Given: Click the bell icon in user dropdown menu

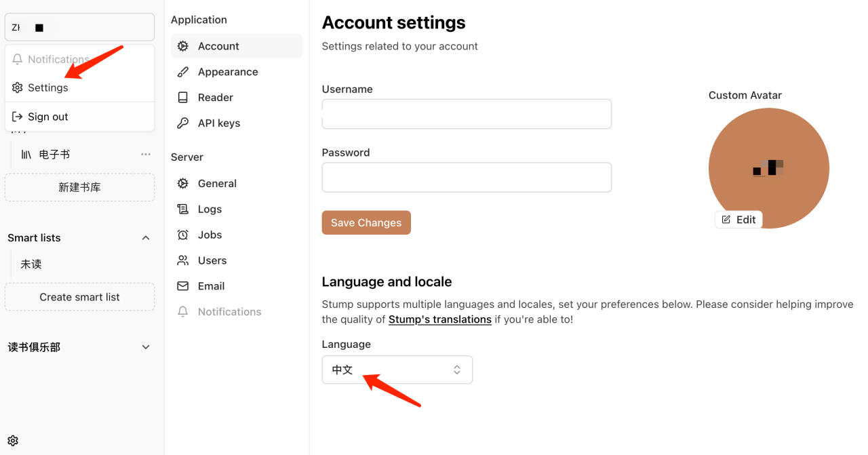Looking at the screenshot, I should click(18, 60).
